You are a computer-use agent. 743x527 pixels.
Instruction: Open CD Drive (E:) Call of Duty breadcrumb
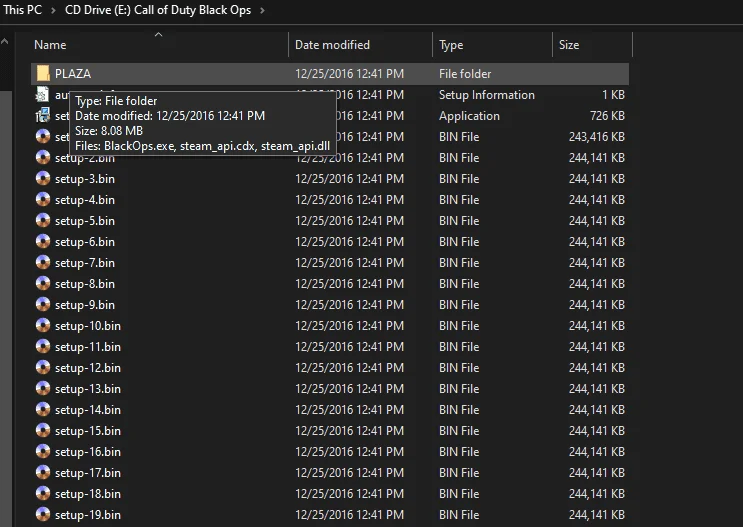(x=158, y=9)
